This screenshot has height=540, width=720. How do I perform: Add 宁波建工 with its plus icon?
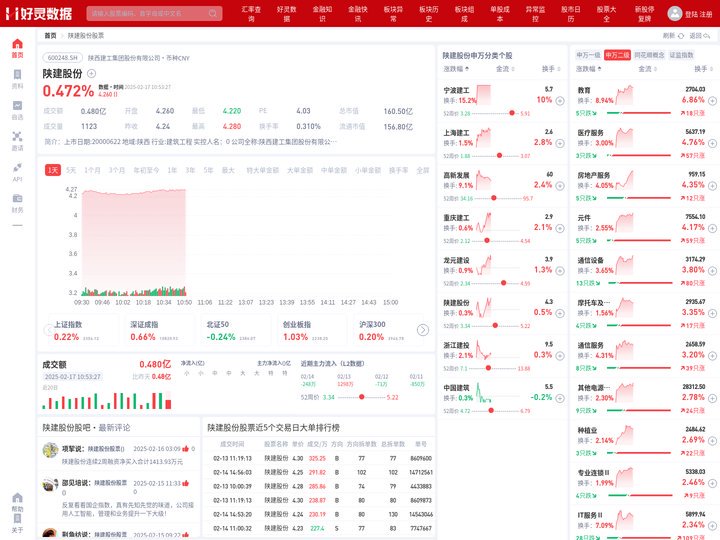point(560,101)
